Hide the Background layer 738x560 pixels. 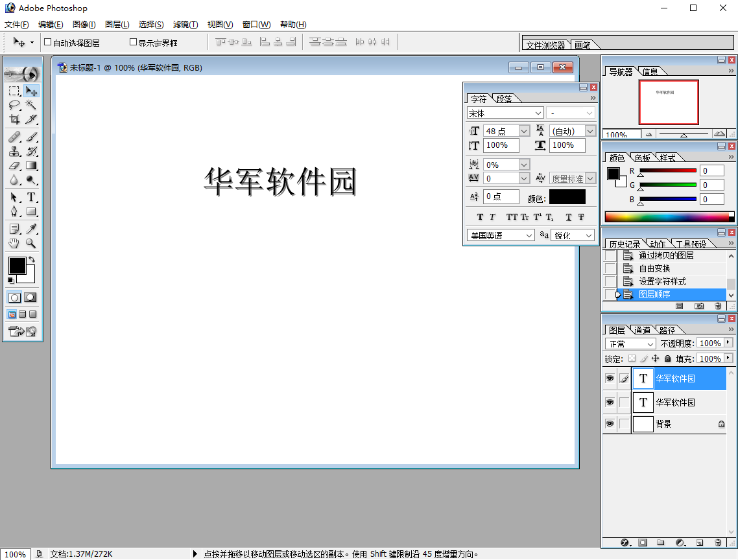tap(610, 424)
